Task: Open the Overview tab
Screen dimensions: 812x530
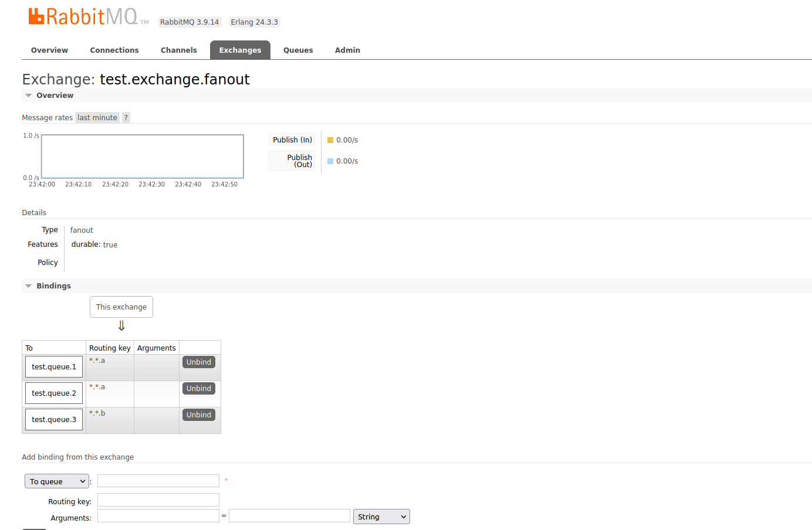Action: pos(49,50)
